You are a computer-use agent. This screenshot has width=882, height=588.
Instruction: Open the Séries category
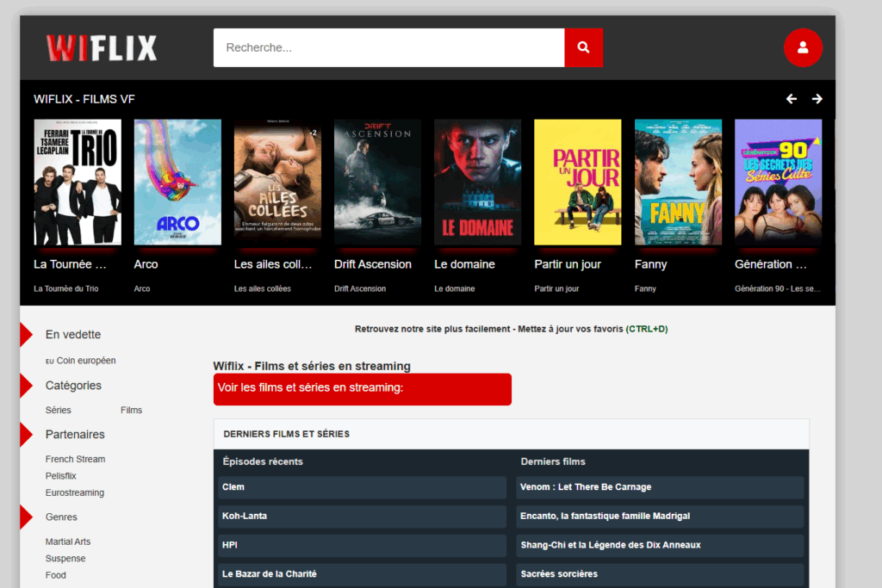(x=59, y=410)
